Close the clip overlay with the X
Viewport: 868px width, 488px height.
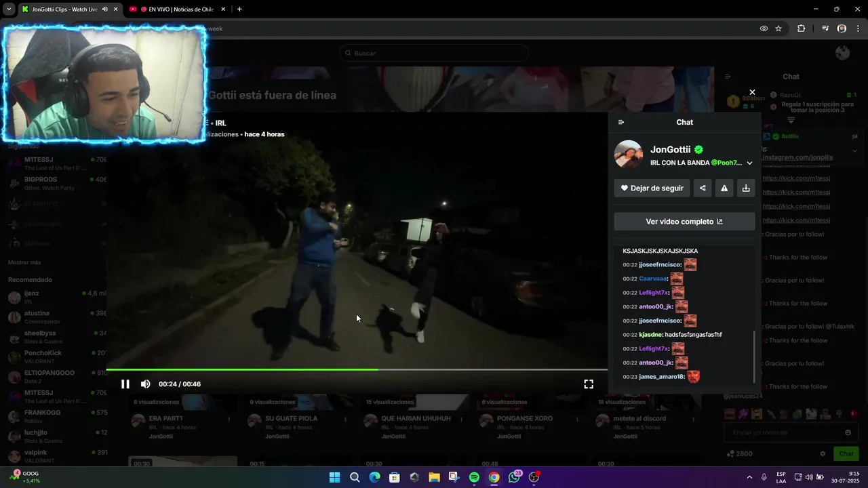pos(752,92)
